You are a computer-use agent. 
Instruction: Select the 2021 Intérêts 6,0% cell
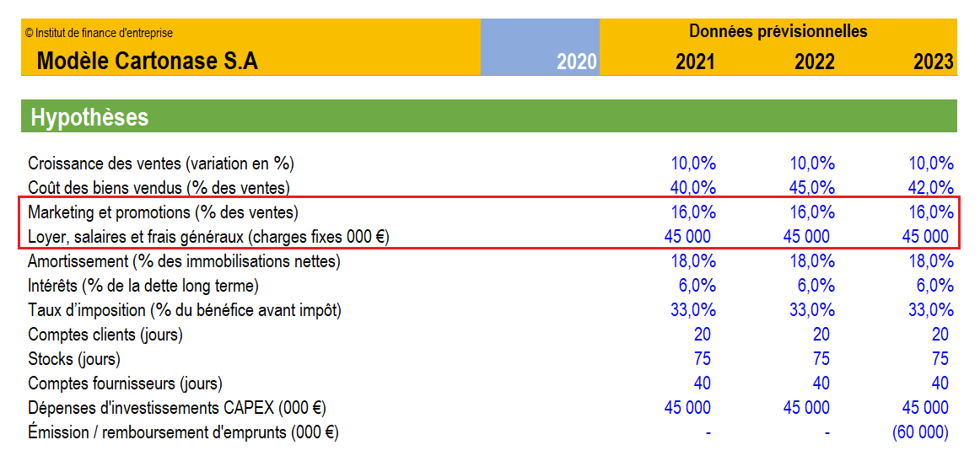[x=697, y=286]
